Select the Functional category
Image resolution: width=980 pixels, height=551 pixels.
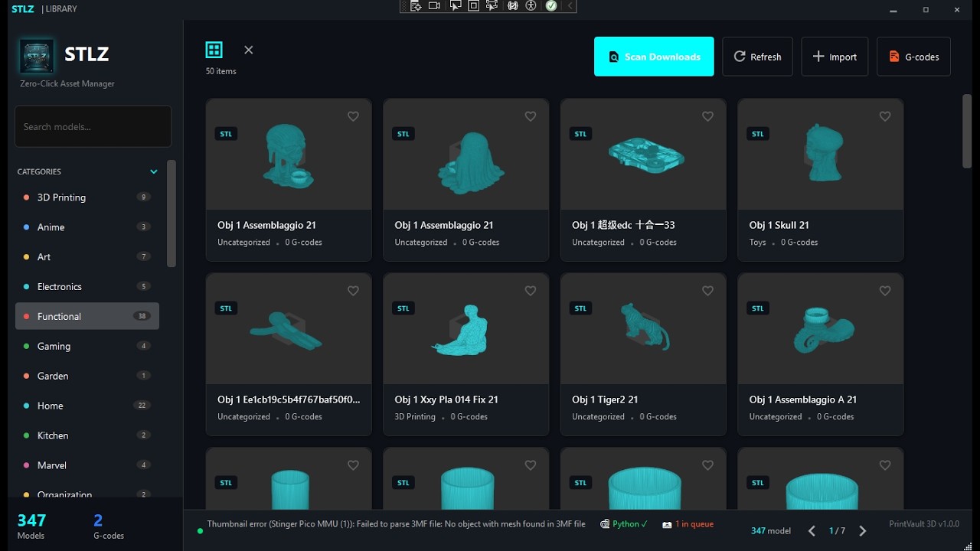coord(87,316)
